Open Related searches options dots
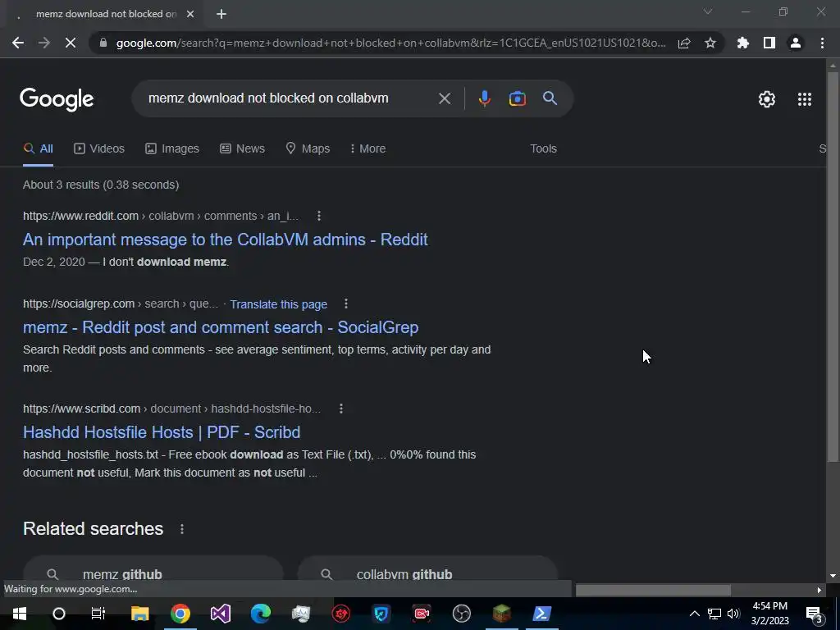This screenshot has height=630, width=840. click(182, 529)
